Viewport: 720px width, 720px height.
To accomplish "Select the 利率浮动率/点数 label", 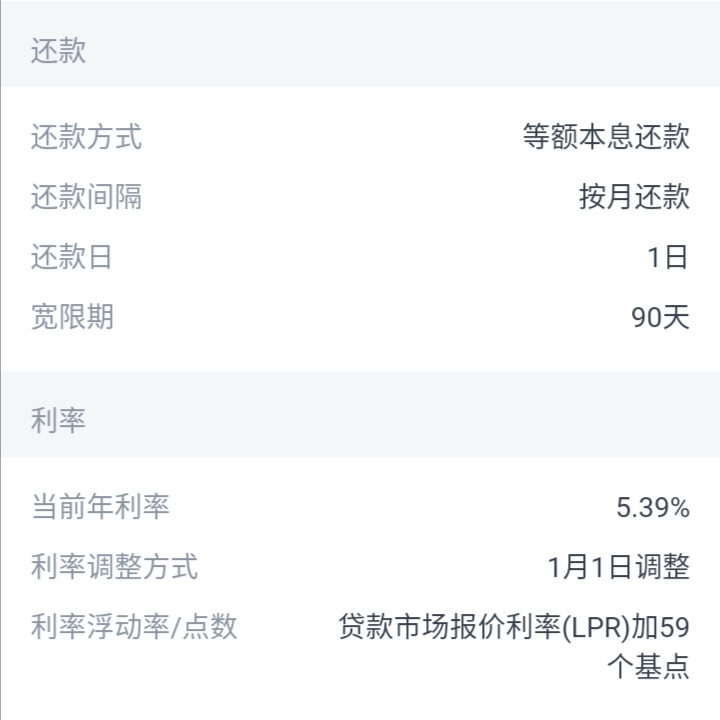I will 134,626.
